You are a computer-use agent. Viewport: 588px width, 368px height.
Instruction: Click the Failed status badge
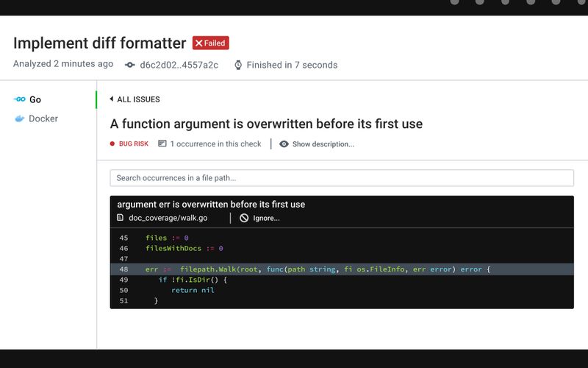pyautogui.click(x=211, y=43)
